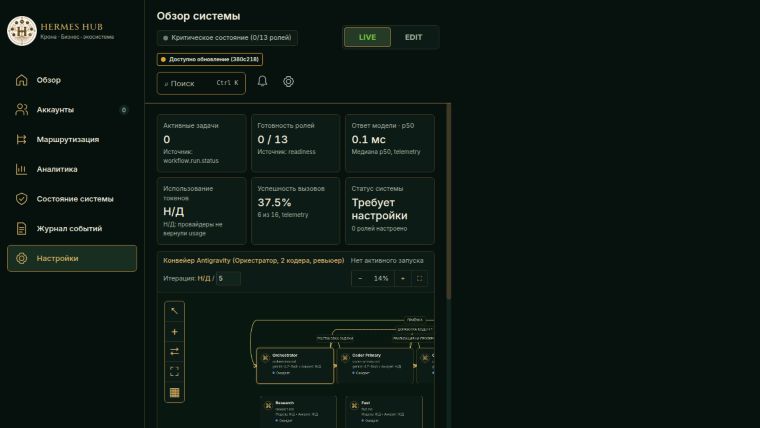The width and height of the screenshot is (760, 428).
Task: Zoom in with the plus beside 14%
Action: point(403,278)
